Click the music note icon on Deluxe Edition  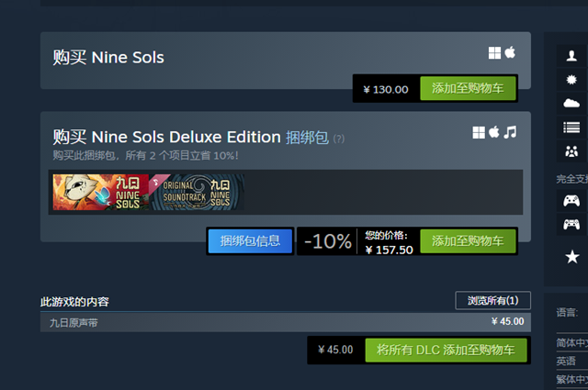[x=511, y=132]
